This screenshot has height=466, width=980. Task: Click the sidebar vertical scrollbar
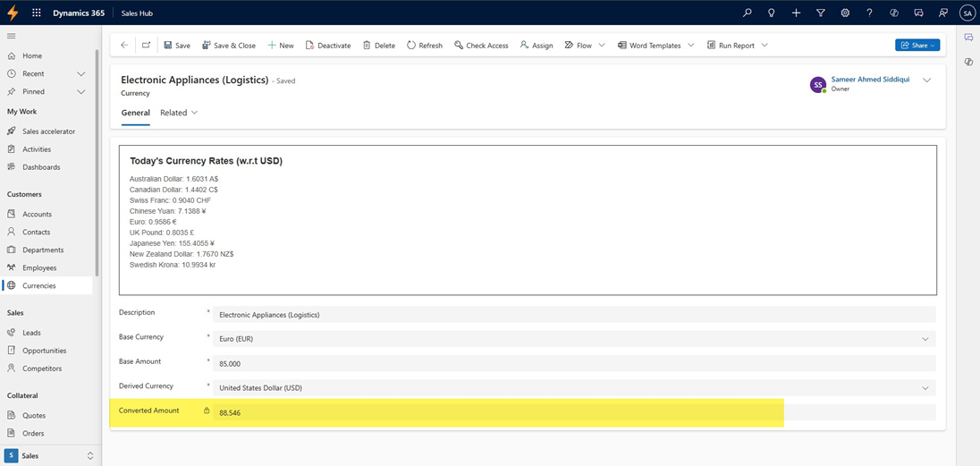click(97, 163)
